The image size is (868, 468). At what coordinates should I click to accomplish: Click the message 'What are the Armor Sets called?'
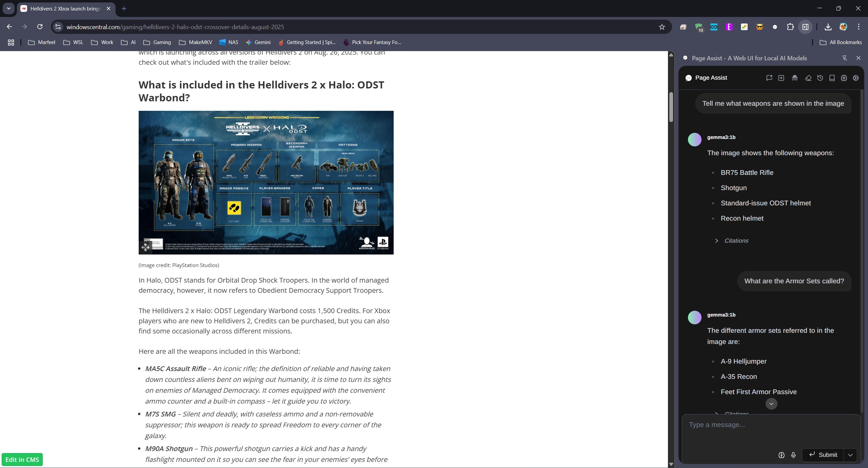click(794, 281)
